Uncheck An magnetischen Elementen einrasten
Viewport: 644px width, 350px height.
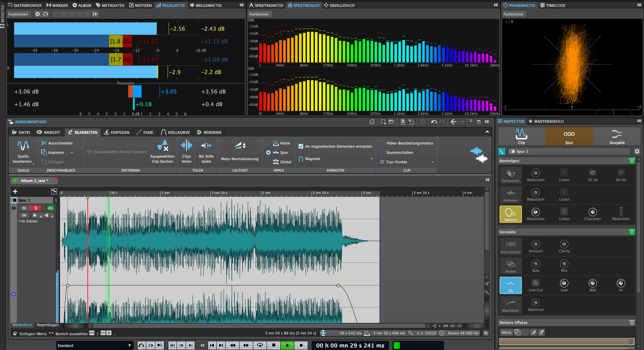pyautogui.click(x=301, y=146)
